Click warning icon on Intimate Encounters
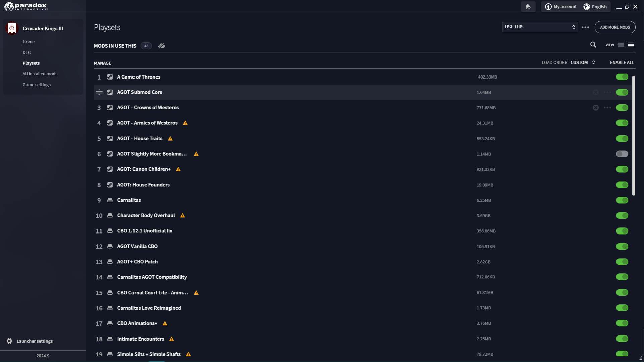 (x=172, y=339)
